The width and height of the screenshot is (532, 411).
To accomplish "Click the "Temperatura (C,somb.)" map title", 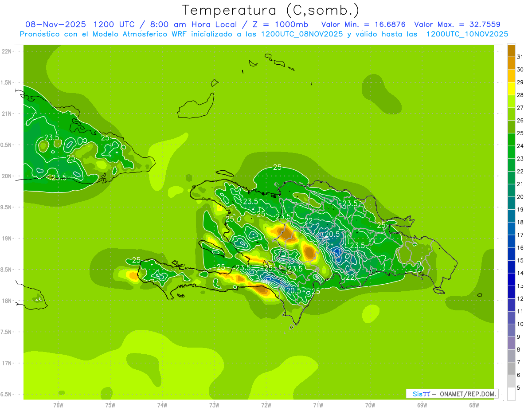I will click(x=271, y=10).
